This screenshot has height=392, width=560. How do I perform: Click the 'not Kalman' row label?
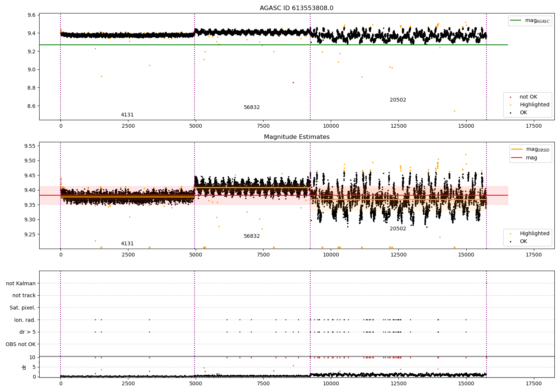pos(21,284)
